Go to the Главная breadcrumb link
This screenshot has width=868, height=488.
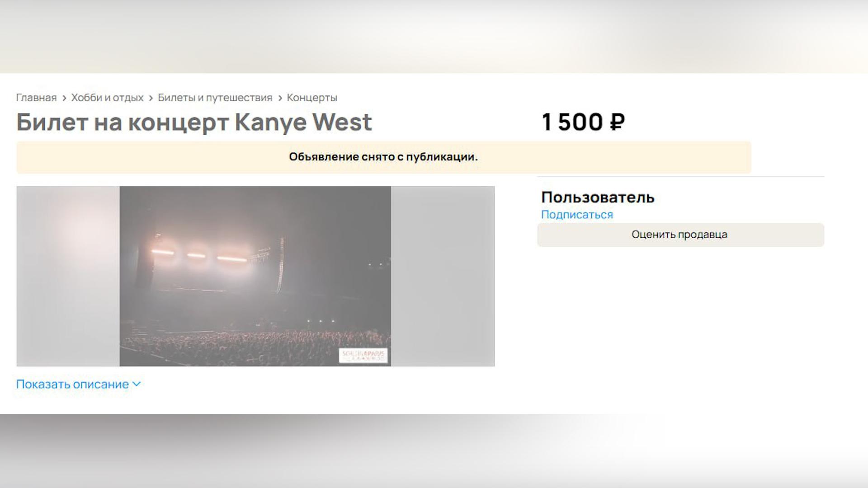[36, 98]
